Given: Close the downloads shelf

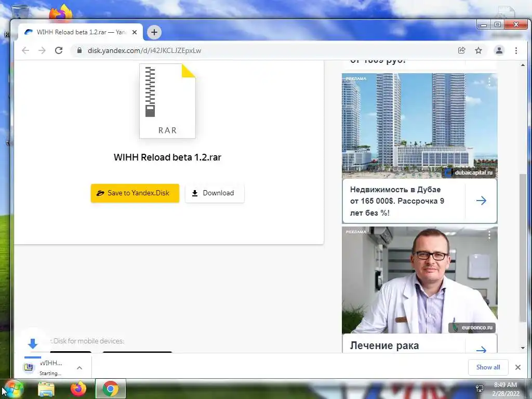Looking at the screenshot, I should (518, 367).
